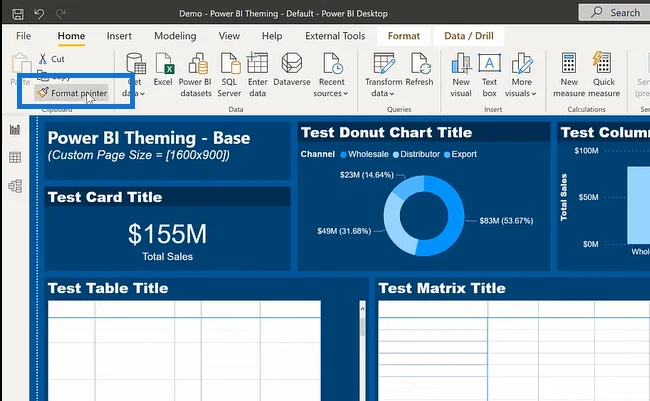This screenshot has width=650, height=401.
Task: Open the External Tools tab
Action: (x=335, y=36)
